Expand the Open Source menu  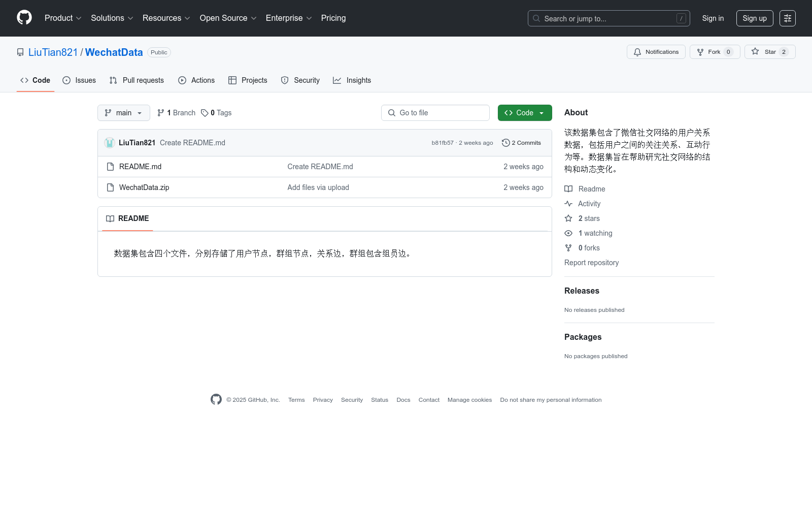pyautogui.click(x=228, y=18)
